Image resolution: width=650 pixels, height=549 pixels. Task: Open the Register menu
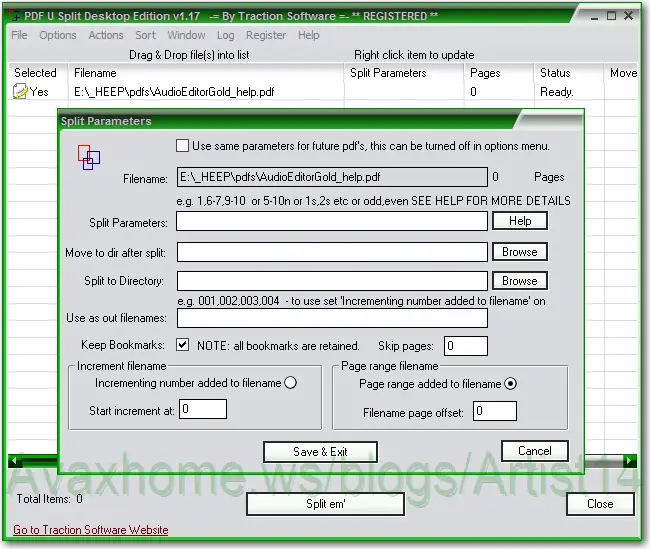click(266, 35)
